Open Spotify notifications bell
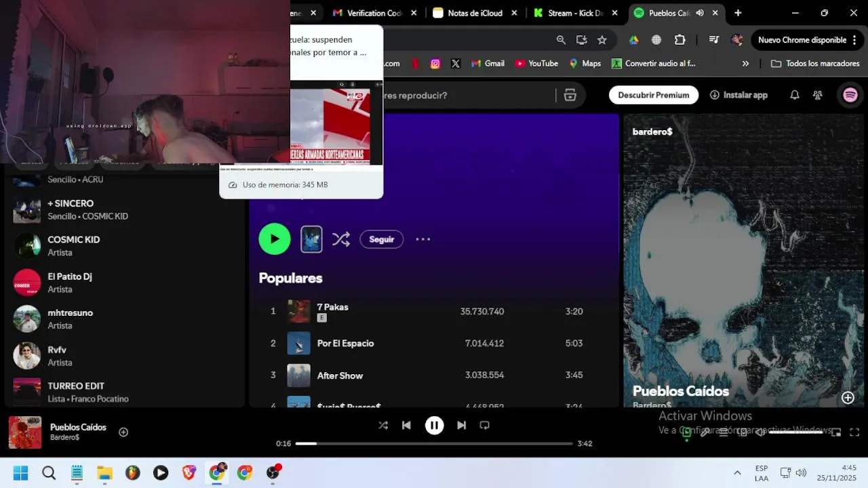 point(795,95)
